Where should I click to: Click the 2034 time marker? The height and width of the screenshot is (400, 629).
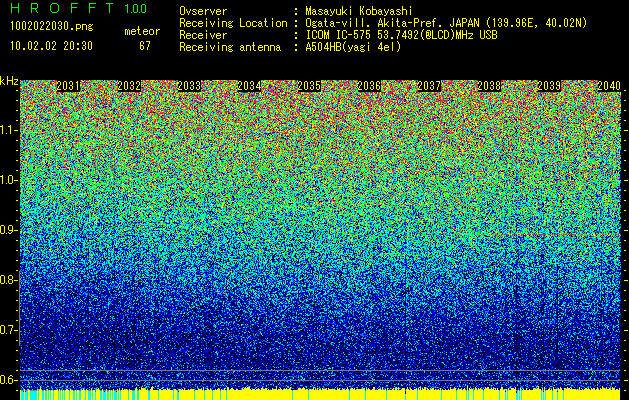[249, 86]
